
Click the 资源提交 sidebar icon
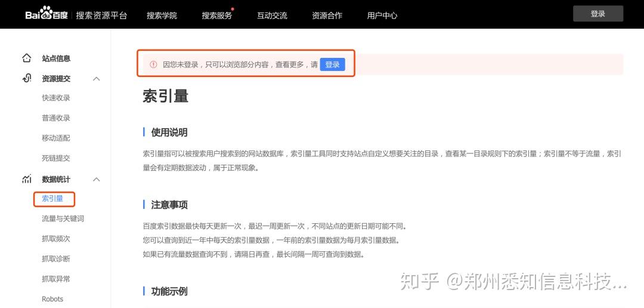coord(27,78)
